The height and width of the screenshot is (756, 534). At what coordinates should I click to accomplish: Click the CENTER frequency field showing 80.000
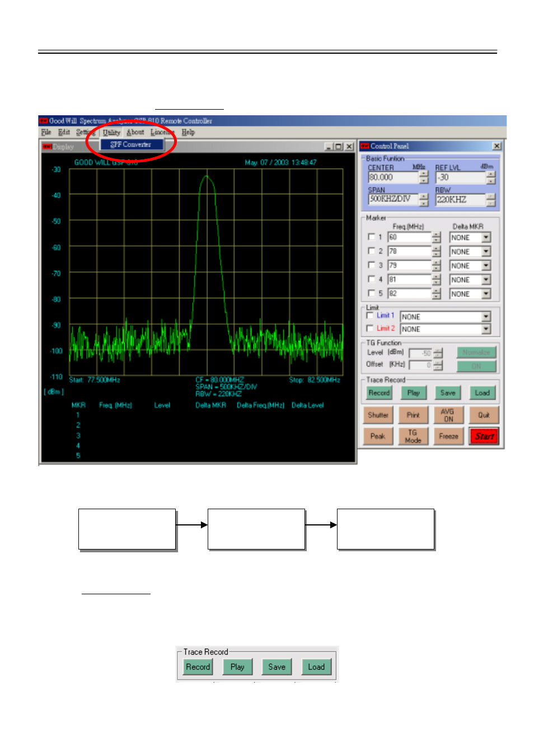(x=394, y=177)
